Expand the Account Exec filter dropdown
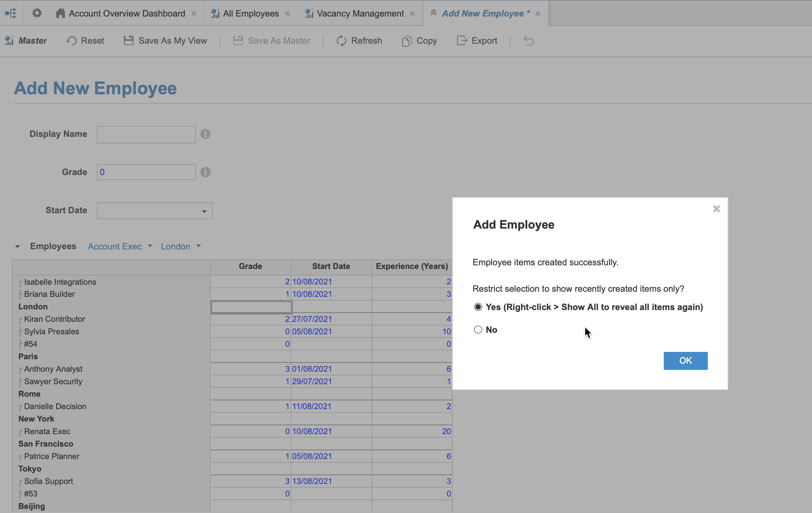Viewport: 812px width, 513px height. coord(150,247)
